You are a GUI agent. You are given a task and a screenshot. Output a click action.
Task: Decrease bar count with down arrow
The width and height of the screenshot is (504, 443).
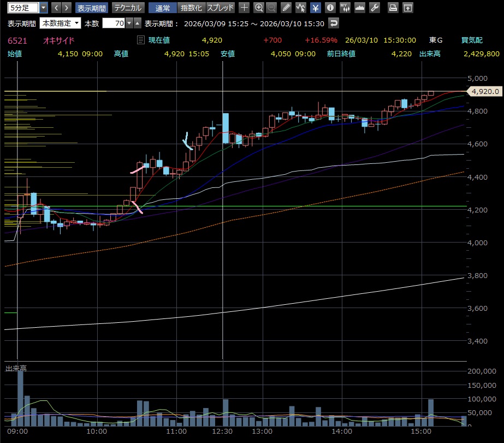129,23
